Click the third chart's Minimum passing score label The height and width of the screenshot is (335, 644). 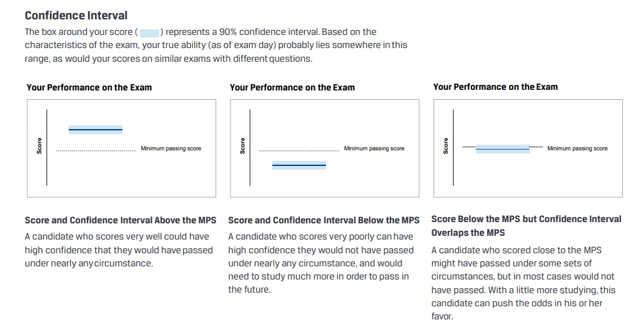577,148
